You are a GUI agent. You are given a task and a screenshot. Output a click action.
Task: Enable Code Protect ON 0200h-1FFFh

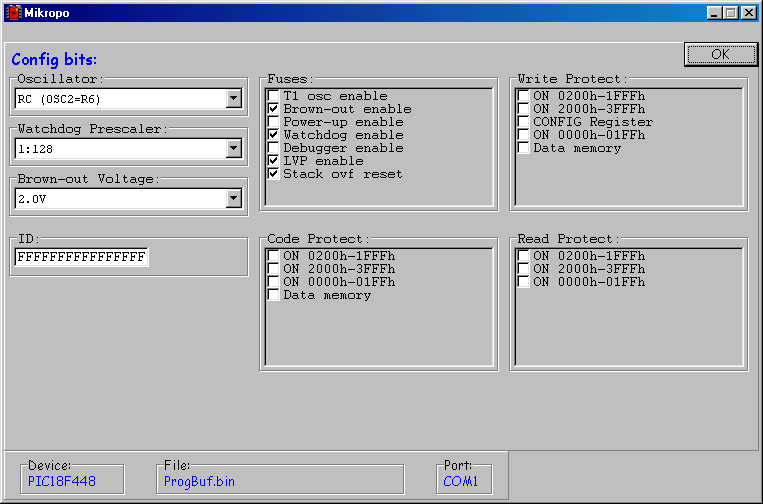[x=273, y=255]
